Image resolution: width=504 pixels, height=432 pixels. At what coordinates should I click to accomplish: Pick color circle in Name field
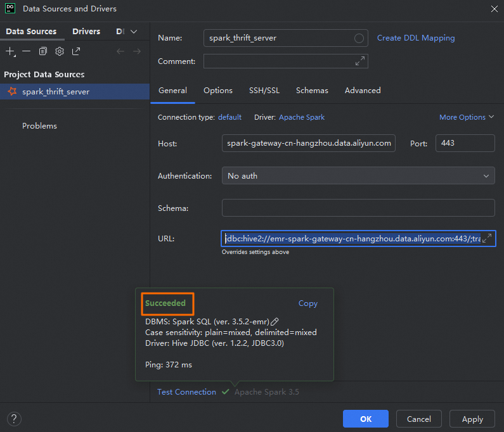click(359, 38)
